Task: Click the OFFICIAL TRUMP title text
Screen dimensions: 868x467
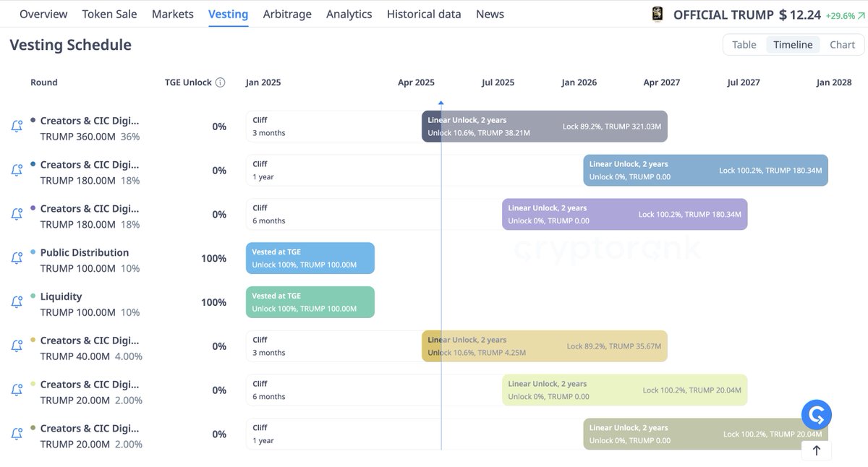Action: point(723,14)
